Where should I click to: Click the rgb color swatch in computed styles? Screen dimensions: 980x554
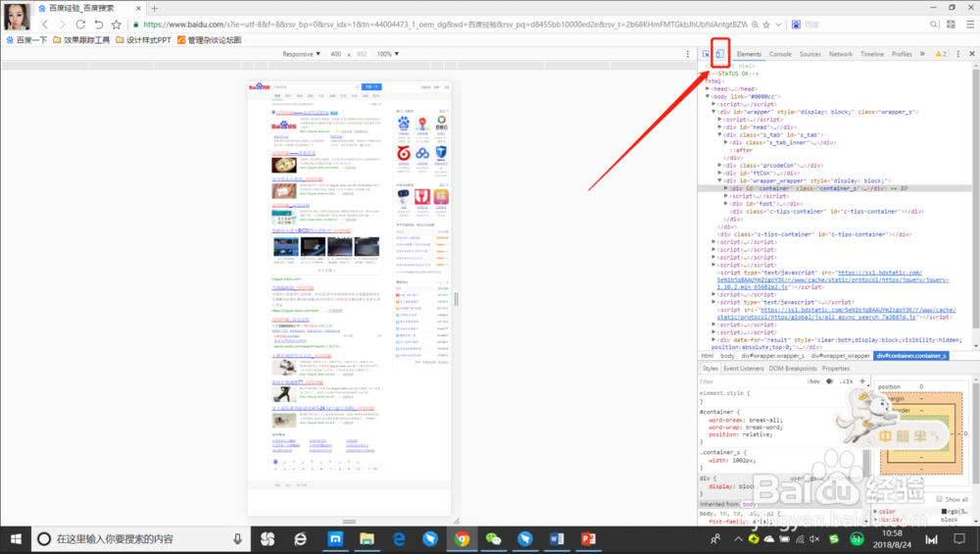point(944,512)
